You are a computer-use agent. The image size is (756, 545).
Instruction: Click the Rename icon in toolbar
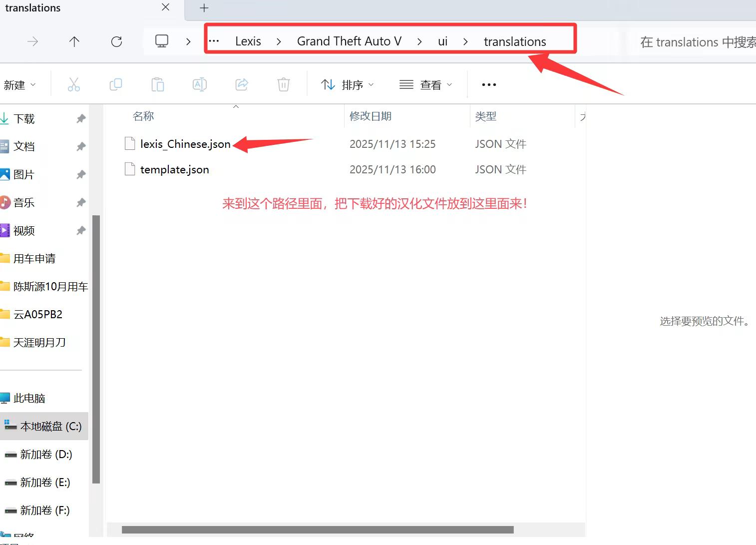coord(200,85)
